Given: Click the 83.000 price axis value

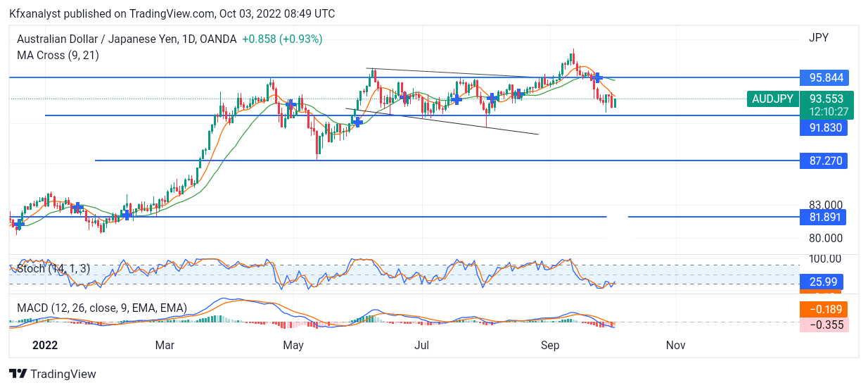Looking at the screenshot, I should pos(824,205).
